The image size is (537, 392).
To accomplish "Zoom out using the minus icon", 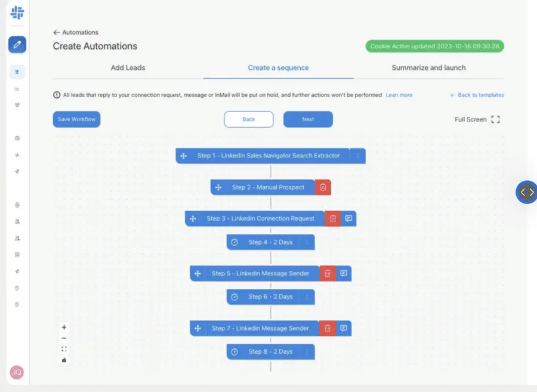I will [64, 338].
